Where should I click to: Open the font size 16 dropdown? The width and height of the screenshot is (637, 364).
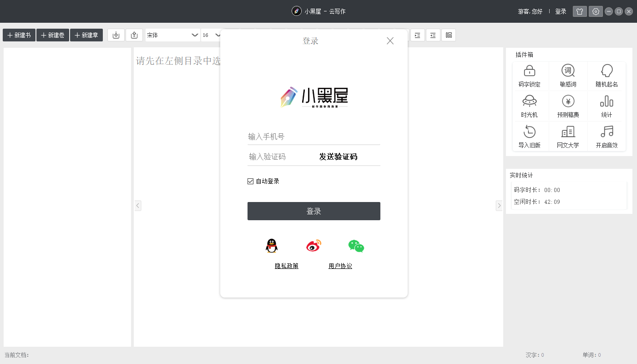211,35
